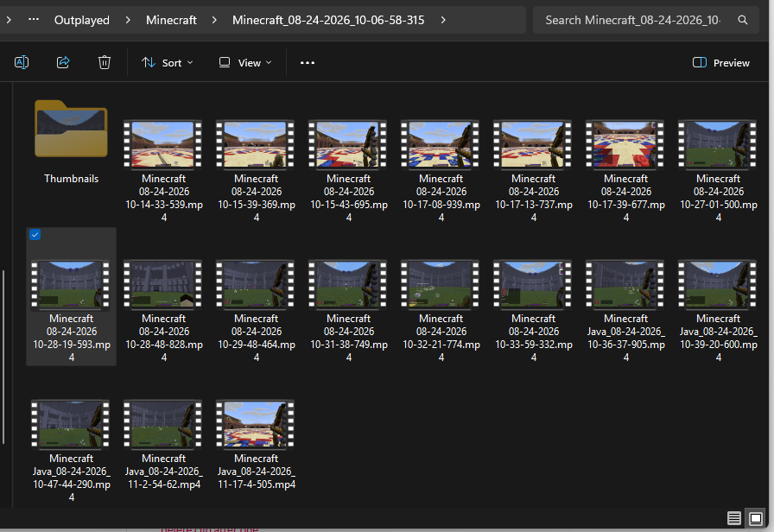Screen dimensions: 774x532
Task: Select Java video 11-2-54-62.mp4 thumbnail
Action: [163, 424]
